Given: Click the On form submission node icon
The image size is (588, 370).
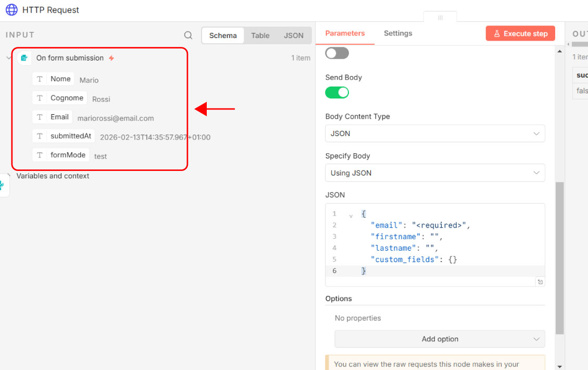Looking at the screenshot, I should (x=24, y=58).
